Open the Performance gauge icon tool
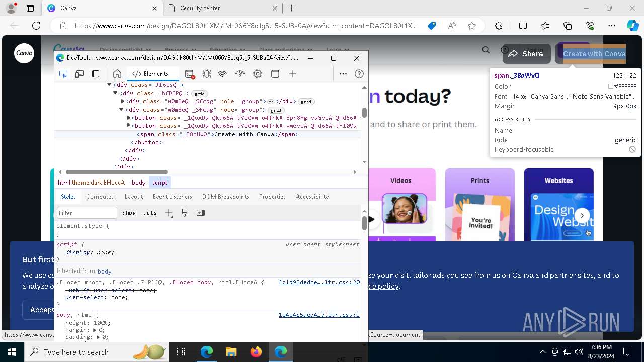 240,74
